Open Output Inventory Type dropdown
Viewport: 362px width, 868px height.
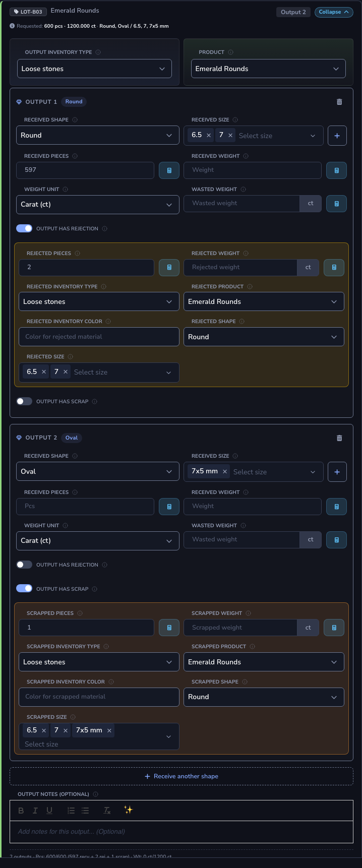(x=94, y=69)
